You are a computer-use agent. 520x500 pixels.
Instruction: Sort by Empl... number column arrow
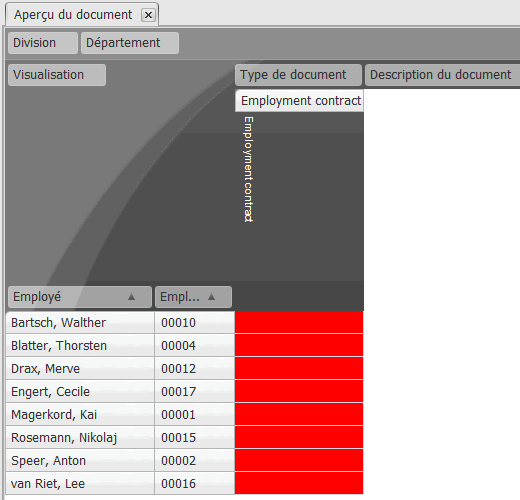coord(211,296)
